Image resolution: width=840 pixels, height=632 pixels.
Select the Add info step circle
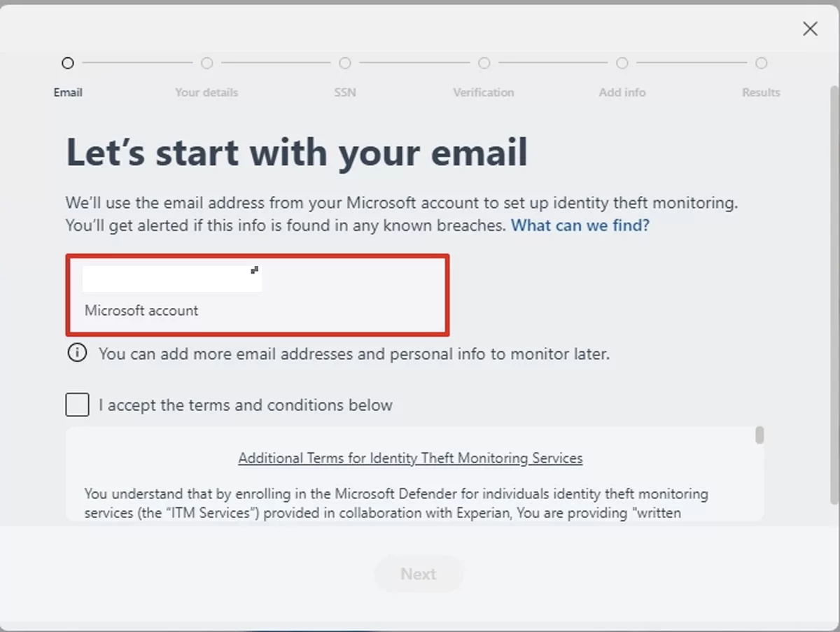[622, 63]
